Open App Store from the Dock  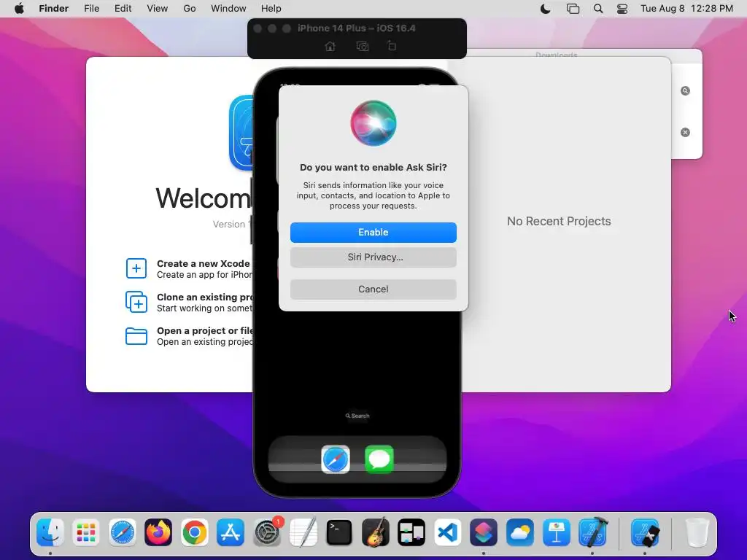coord(231,532)
